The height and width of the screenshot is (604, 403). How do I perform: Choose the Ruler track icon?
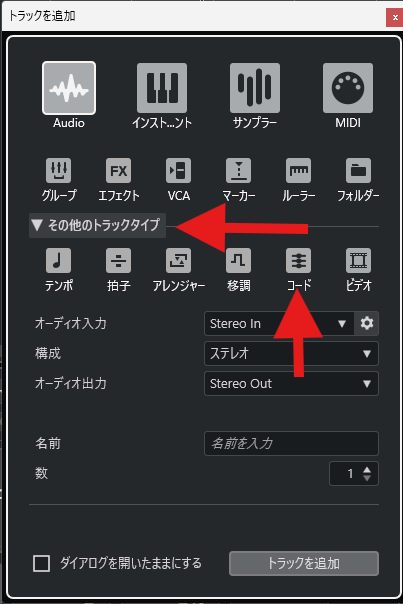[x=299, y=170]
